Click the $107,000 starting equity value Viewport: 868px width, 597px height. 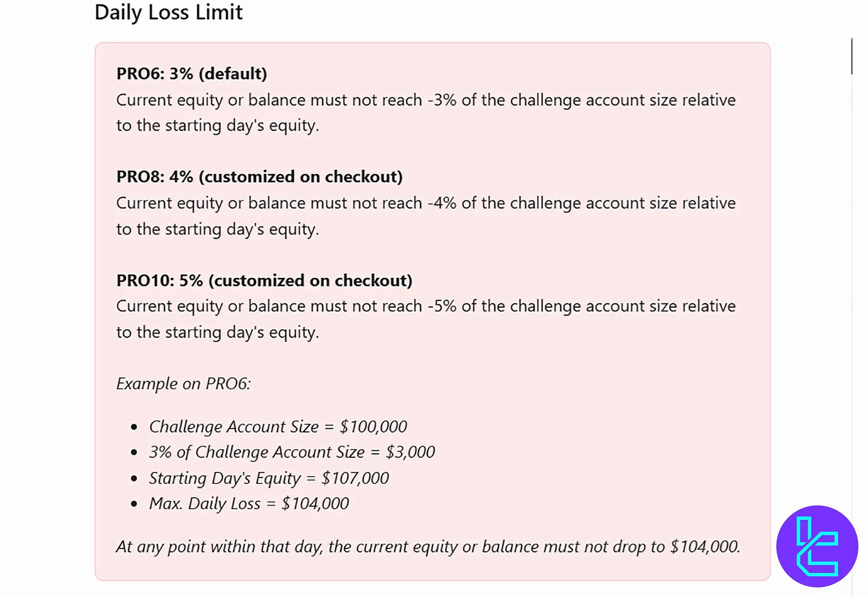coord(355,478)
